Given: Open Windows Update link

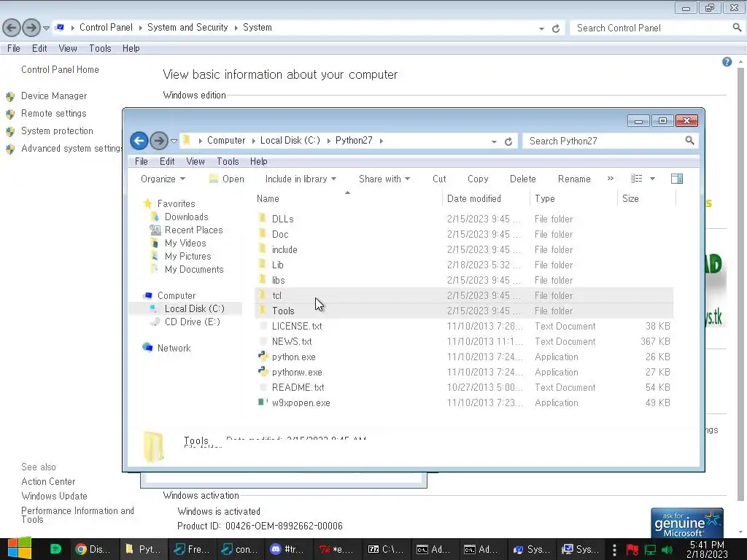Looking at the screenshot, I should coord(54,496).
